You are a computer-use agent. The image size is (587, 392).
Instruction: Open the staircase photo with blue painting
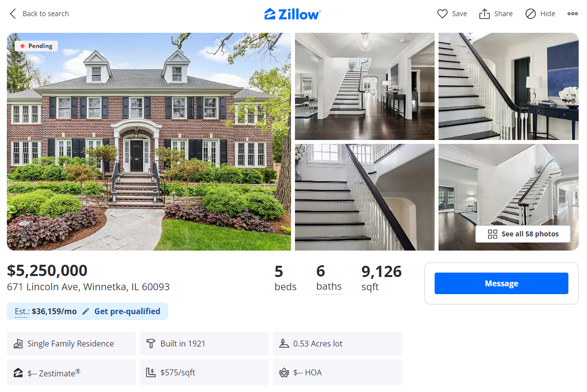[509, 87]
